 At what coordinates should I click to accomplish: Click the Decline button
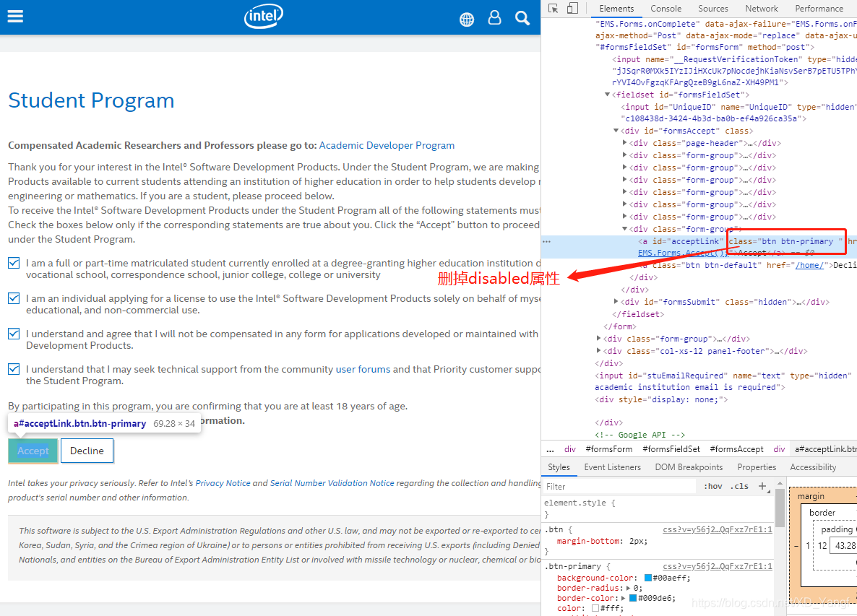(x=87, y=451)
